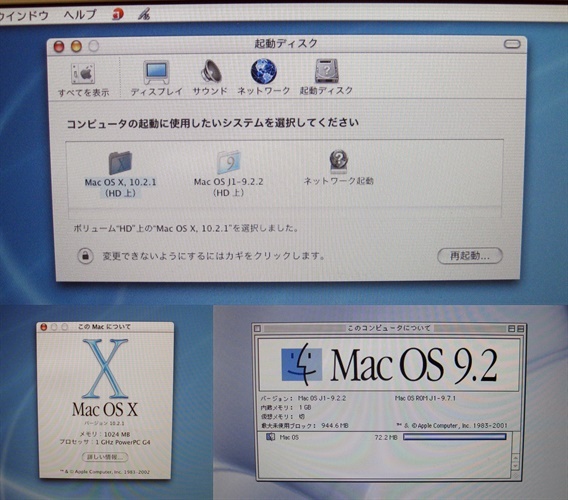Close the この Mac について window

click(44, 327)
